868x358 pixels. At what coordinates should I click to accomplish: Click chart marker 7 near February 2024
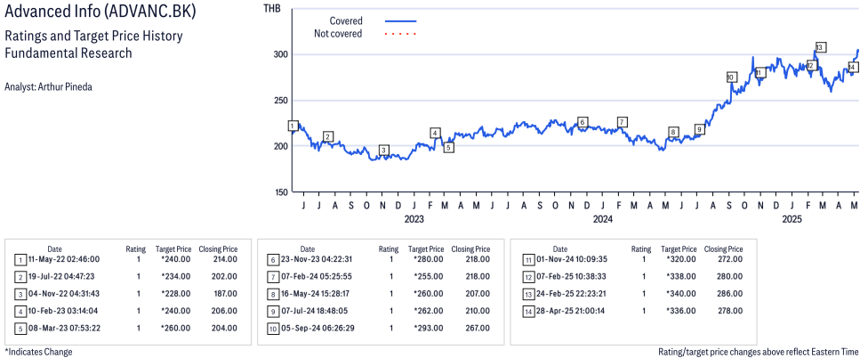623,122
